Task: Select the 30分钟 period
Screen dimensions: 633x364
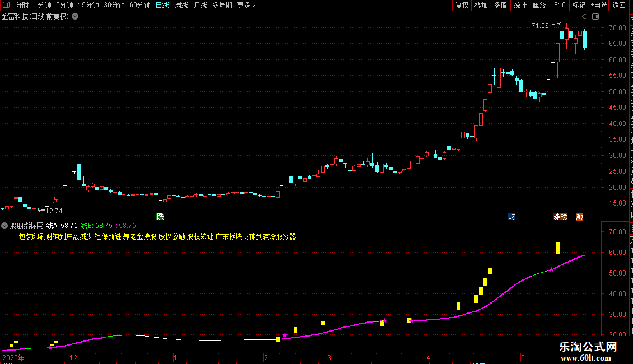Action: point(114,5)
